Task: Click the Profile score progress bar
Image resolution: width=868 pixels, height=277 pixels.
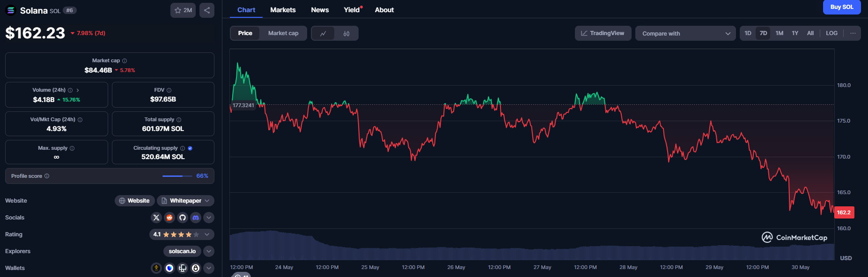Action: coord(177,176)
